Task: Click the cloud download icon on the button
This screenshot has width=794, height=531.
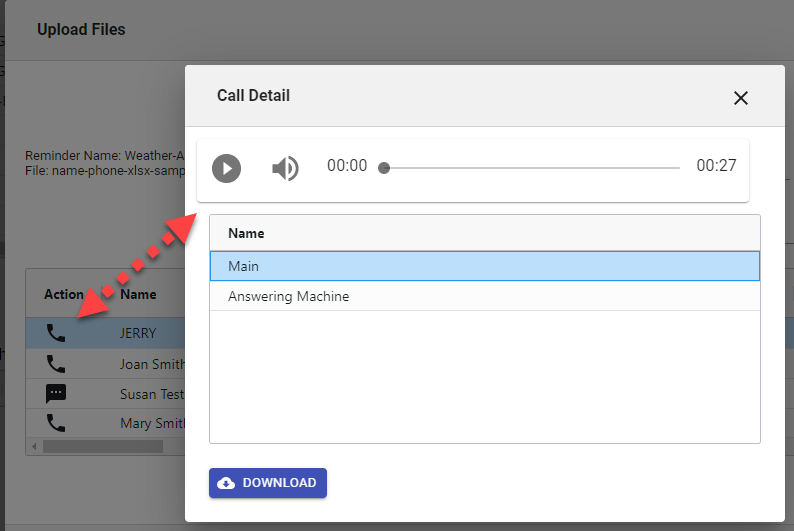Action: pyautogui.click(x=227, y=483)
